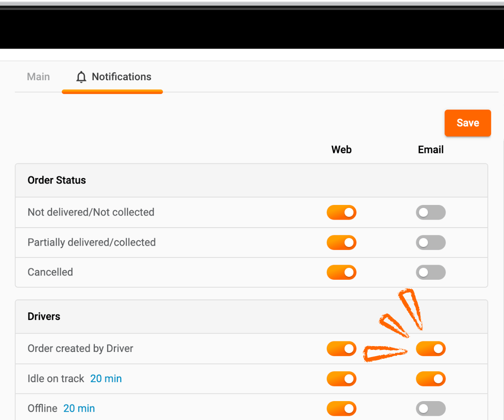
Task: Click the 'Idle on track' label
Action: (x=56, y=378)
